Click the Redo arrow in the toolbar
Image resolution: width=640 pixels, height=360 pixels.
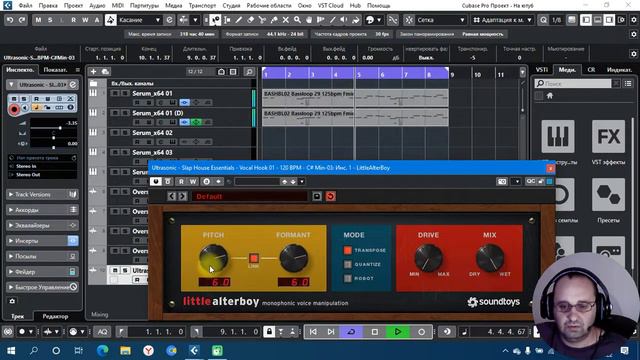[22, 20]
